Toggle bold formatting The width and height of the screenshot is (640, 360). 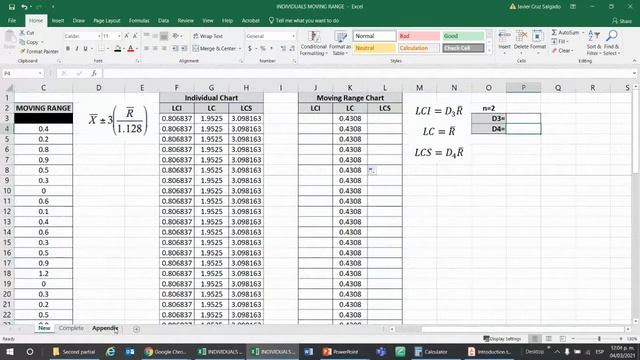pos(68,49)
